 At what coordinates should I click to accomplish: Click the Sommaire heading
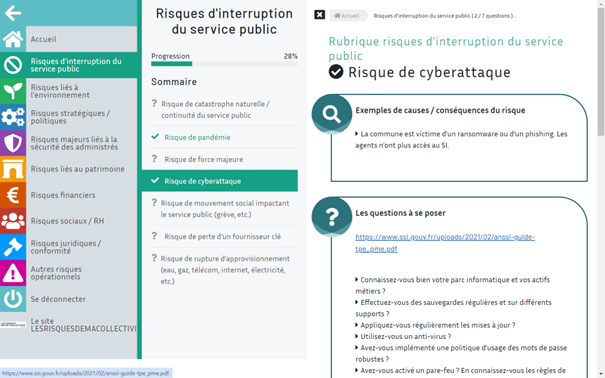pos(174,82)
